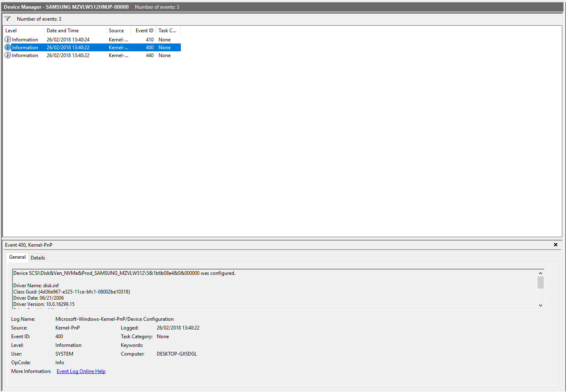This screenshot has width=566, height=392.
Task: Click the 'Driver Version: 10.0.16299.15' line
Action: 44,304
